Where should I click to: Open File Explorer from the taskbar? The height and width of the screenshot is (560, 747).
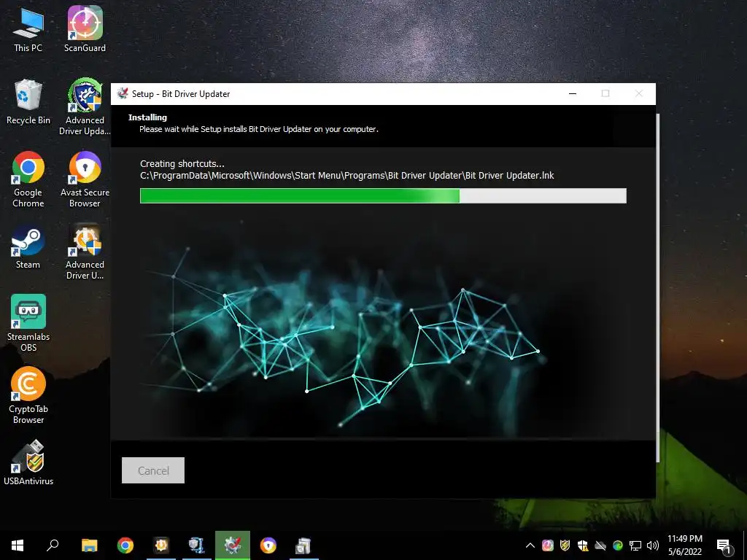(x=89, y=545)
